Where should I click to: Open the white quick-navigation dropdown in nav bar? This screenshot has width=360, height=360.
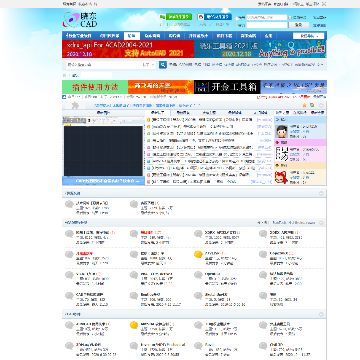[308, 36]
